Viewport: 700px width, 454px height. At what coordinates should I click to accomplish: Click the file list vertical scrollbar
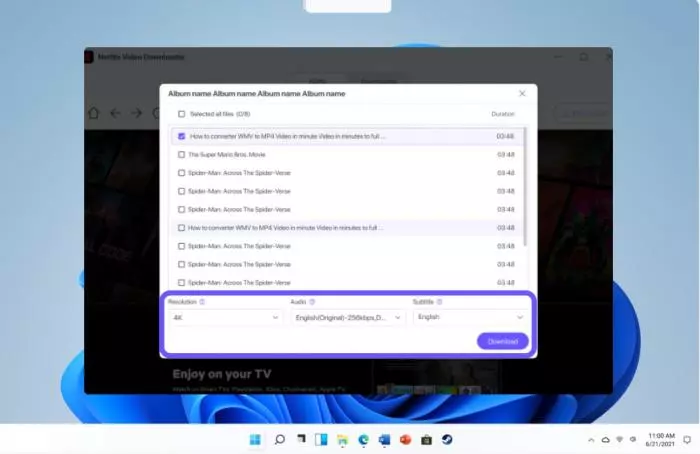[525, 187]
